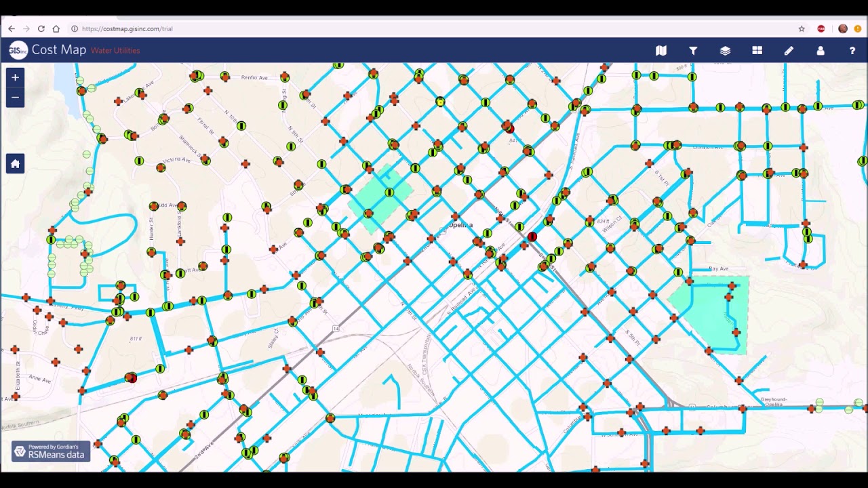The image size is (868, 488).
Task: Click the Cost Map title
Action: click(59, 49)
